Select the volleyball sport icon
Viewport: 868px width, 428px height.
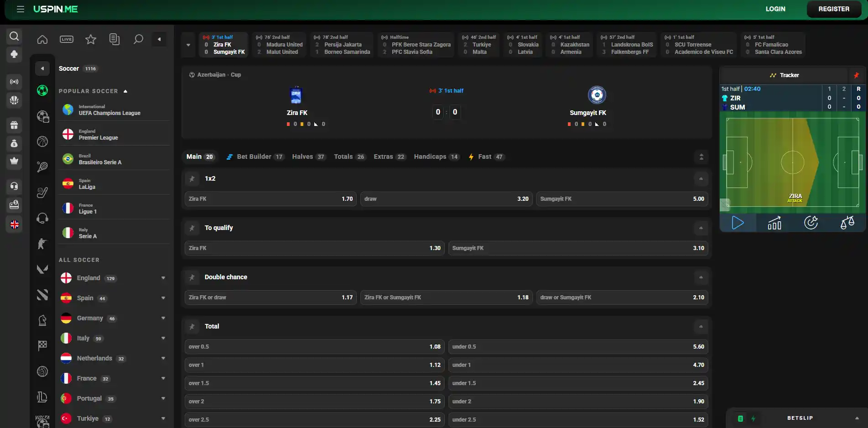point(42,371)
